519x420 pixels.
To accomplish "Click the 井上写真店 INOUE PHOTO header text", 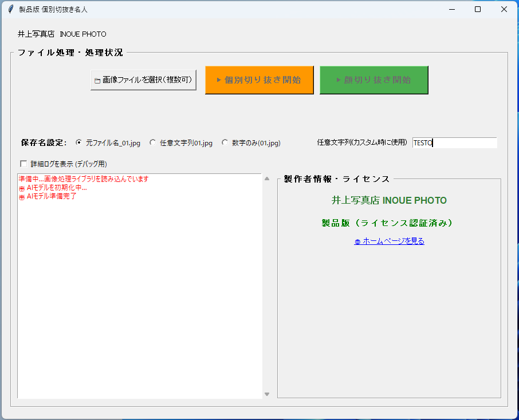I will pyautogui.click(x=62, y=34).
